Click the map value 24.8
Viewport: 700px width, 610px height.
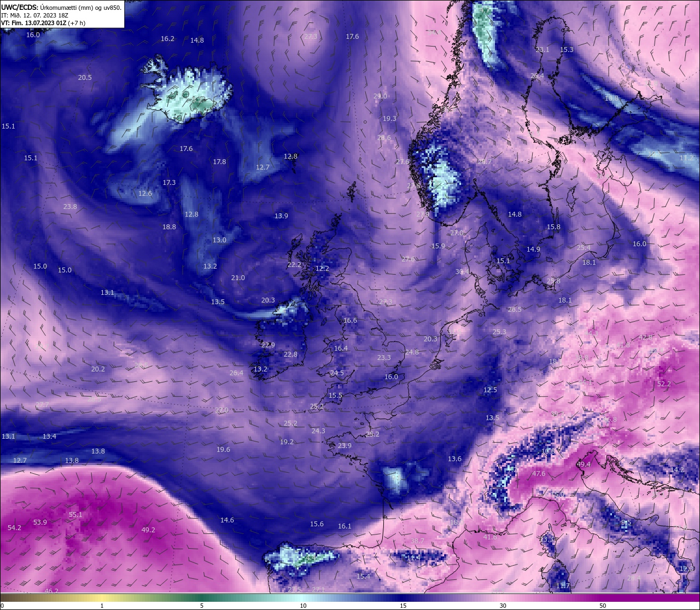(x=412, y=352)
